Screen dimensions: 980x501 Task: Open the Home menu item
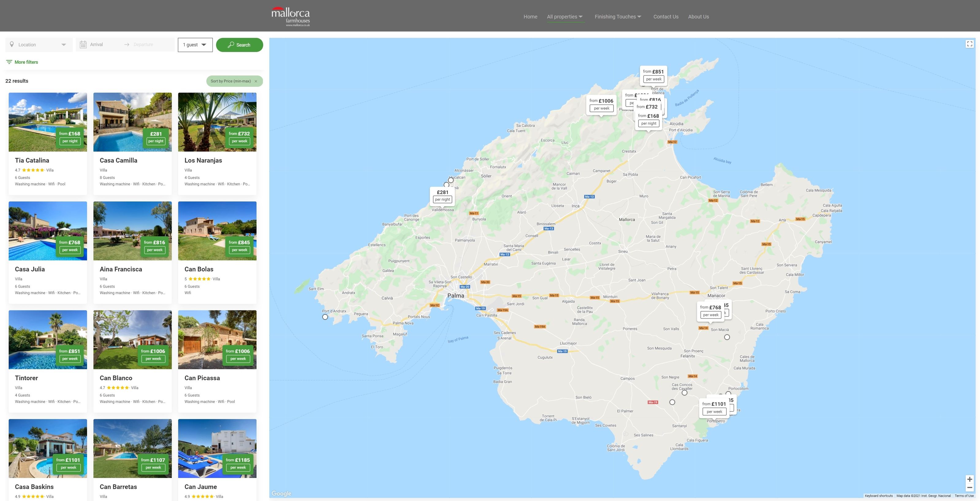click(x=530, y=17)
